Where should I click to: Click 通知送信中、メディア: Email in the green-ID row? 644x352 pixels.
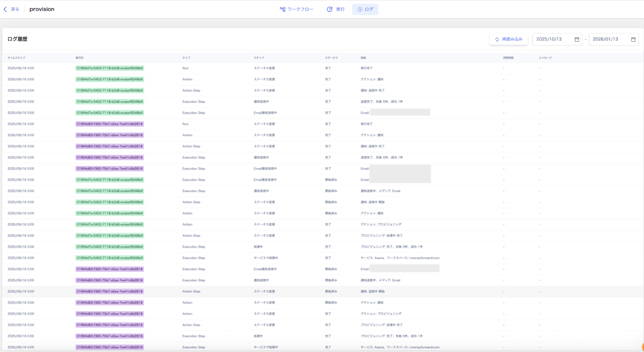(x=380, y=191)
